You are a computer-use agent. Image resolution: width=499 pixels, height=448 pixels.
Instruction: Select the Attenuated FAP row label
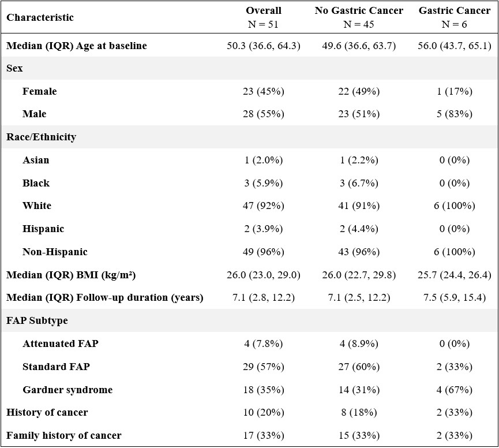pyautogui.click(x=61, y=344)
